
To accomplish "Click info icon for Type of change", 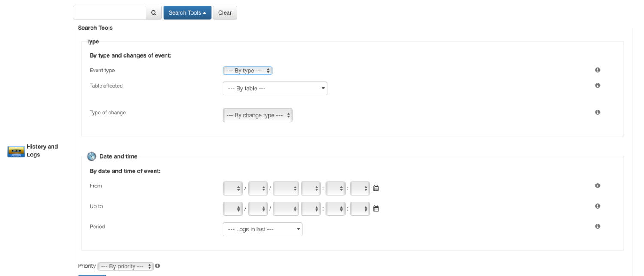I will click(x=598, y=112).
